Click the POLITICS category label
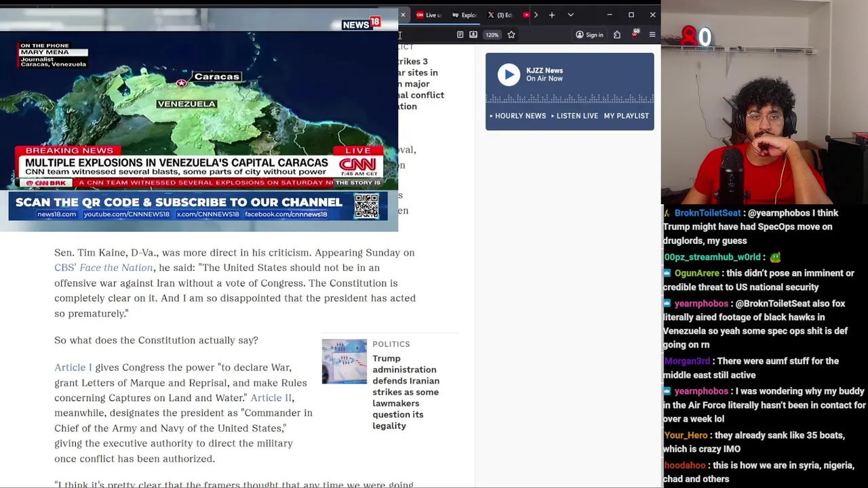The height and width of the screenshot is (488, 868). [x=391, y=344]
